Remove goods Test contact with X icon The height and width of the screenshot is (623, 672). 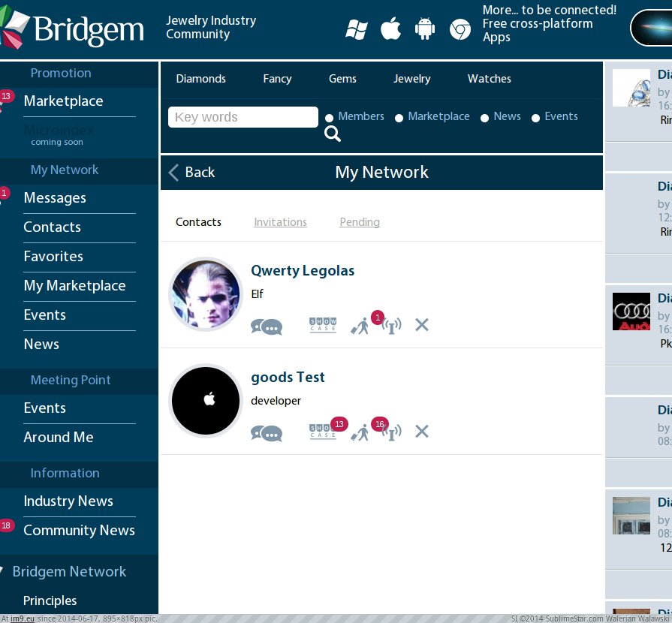tap(422, 432)
